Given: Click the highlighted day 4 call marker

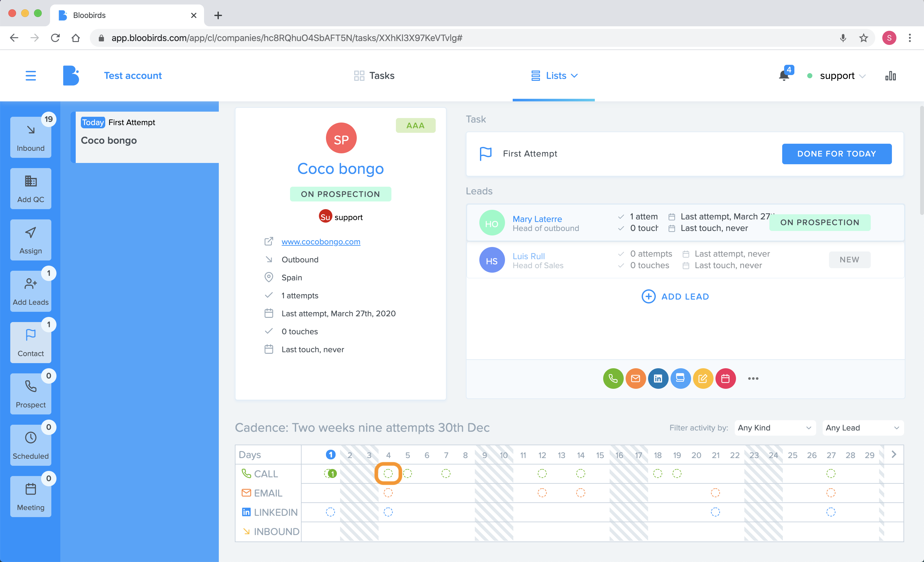Looking at the screenshot, I should [x=388, y=473].
